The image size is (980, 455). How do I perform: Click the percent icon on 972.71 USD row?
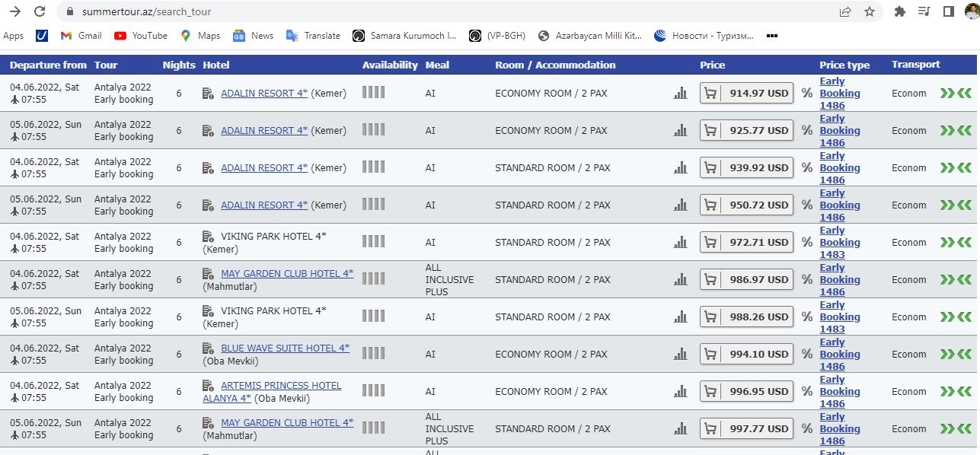pyautogui.click(x=807, y=242)
